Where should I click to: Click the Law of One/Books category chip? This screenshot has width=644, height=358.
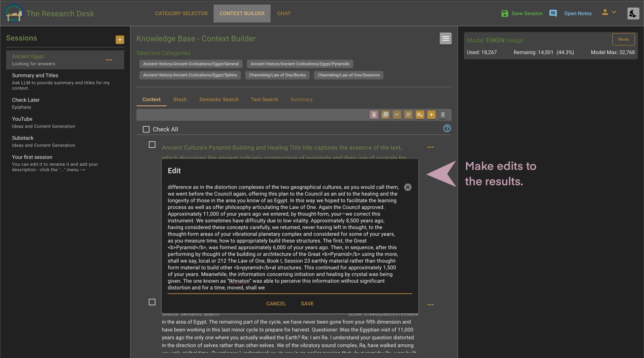[277, 75]
